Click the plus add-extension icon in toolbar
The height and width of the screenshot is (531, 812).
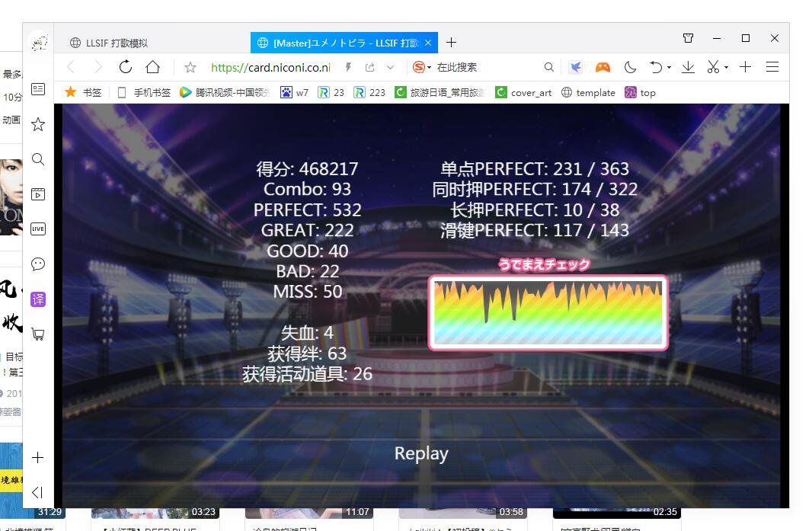(745, 67)
